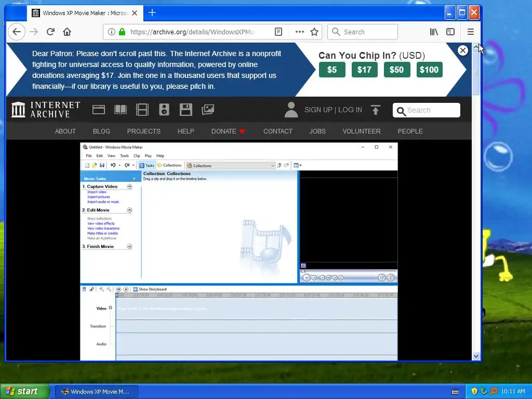Select Windows XP Movie Maker taskbar button
This screenshot has width=532, height=399.
point(96,392)
